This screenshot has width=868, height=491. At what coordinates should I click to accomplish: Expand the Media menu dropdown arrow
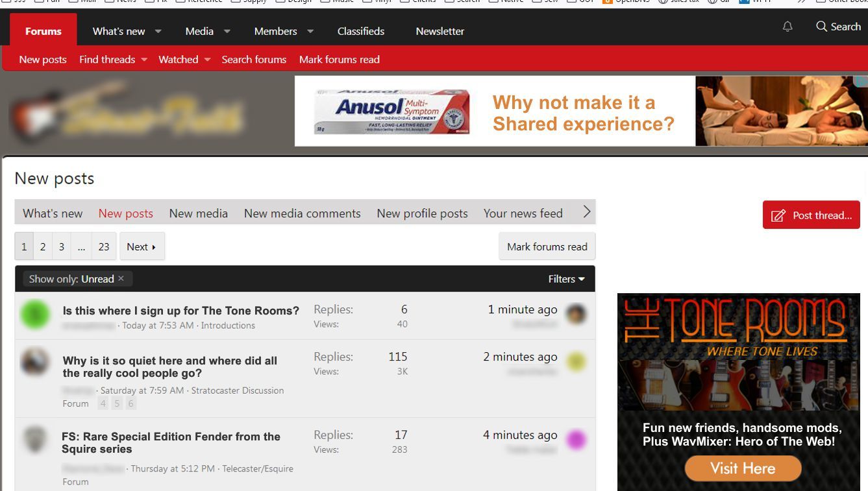[x=227, y=31]
